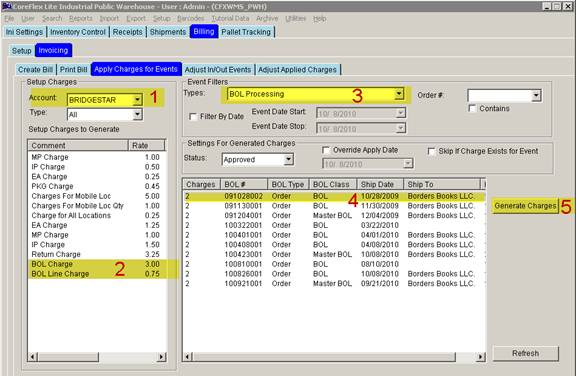Open the Help menu
Image resolution: width=576 pixels, height=376 pixels.
[320, 18]
